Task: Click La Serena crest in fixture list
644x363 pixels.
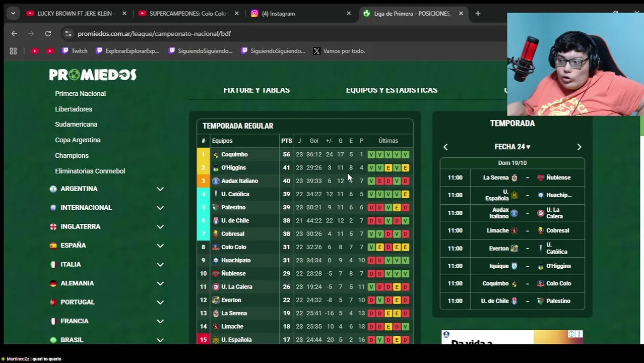Action: (x=514, y=177)
